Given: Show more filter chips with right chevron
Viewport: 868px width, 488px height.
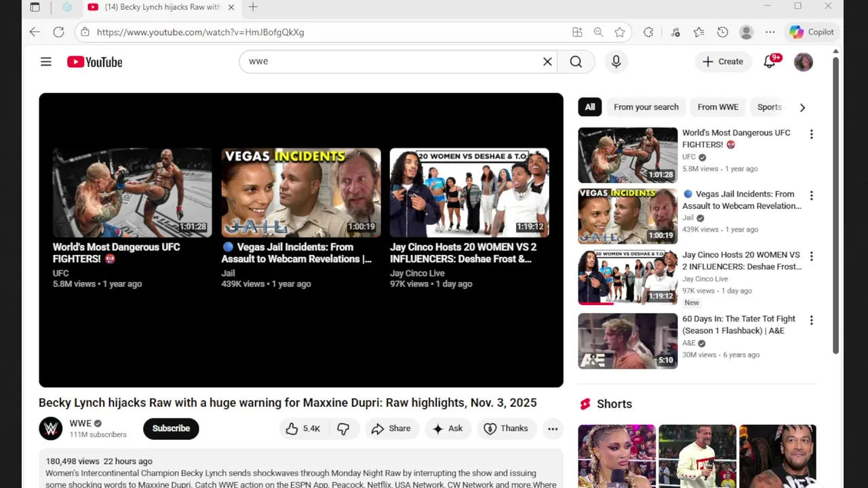Looking at the screenshot, I should point(802,107).
